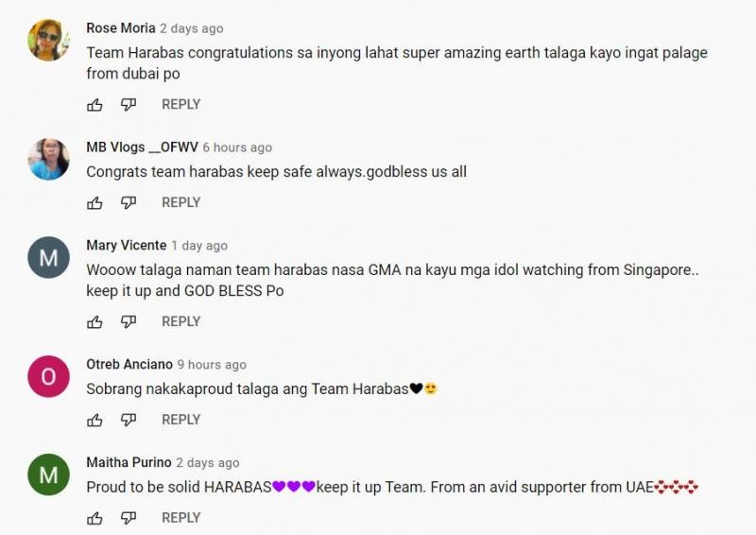This screenshot has width=756, height=535.
Task: Reply to Maitha Purino's comment
Action: coord(180,518)
